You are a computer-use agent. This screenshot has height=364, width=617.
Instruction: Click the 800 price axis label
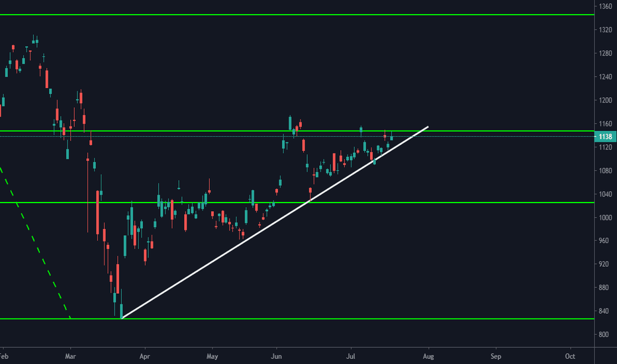tap(604, 334)
